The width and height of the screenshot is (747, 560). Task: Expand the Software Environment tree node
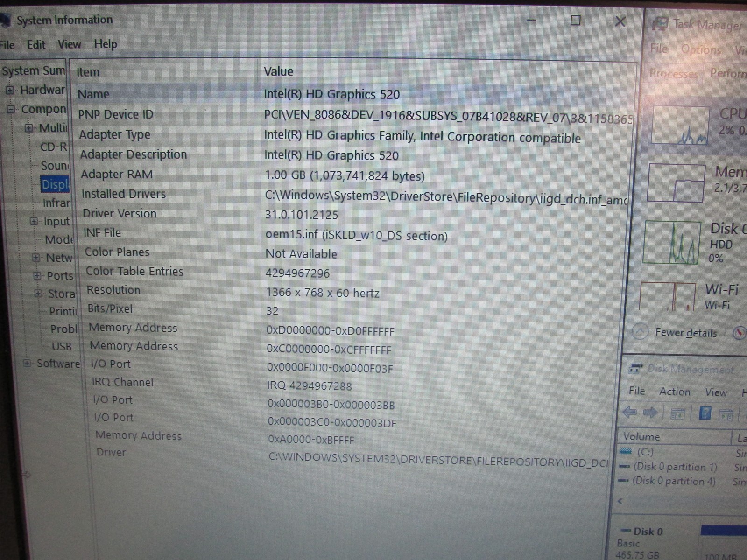28,363
